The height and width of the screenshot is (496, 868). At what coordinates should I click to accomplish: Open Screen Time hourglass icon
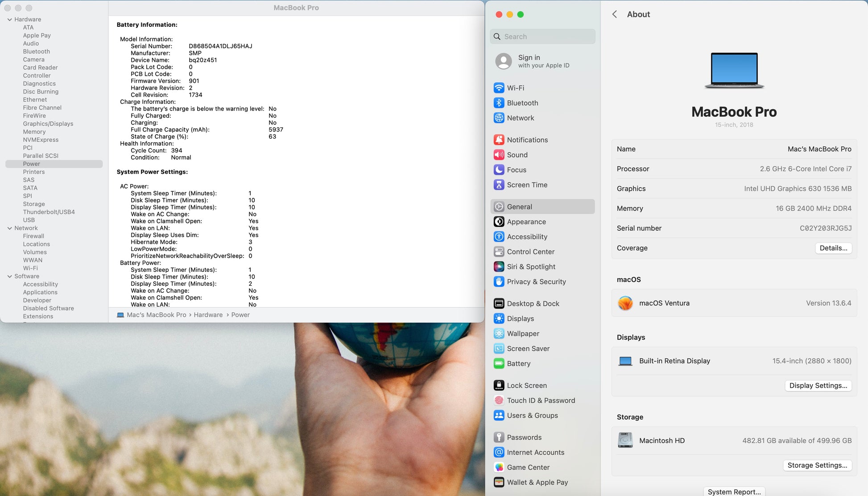(499, 185)
